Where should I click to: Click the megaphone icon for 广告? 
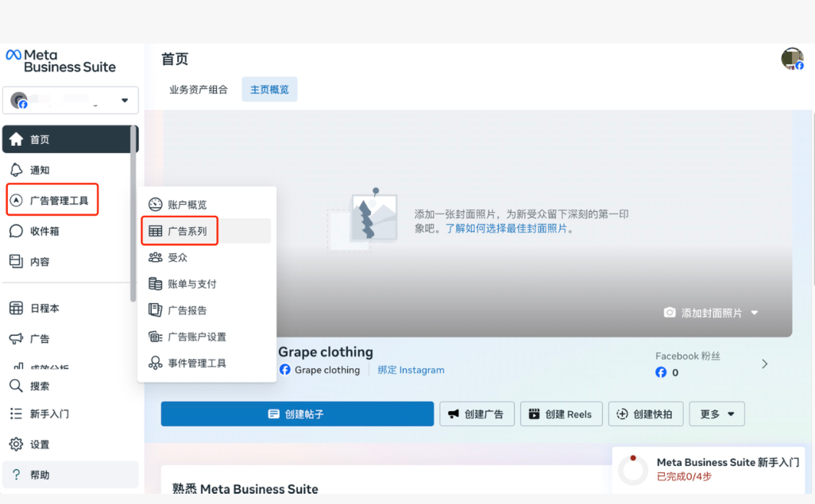pos(16,339)
